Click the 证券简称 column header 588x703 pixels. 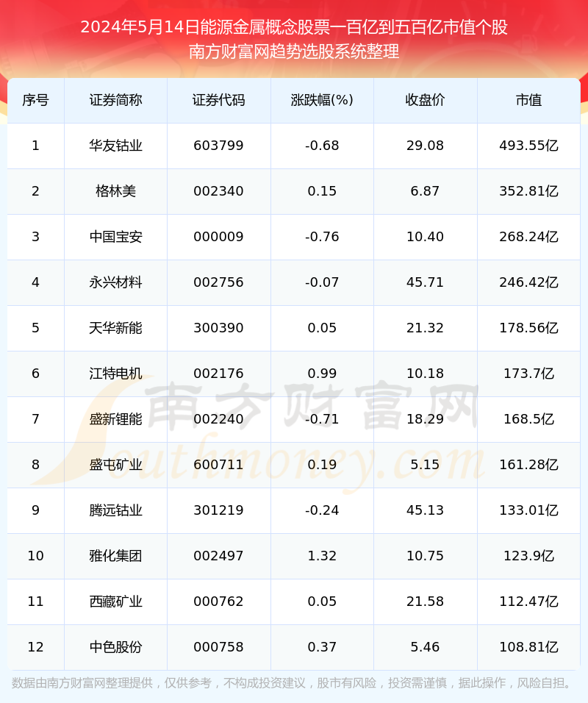point(115,100)
